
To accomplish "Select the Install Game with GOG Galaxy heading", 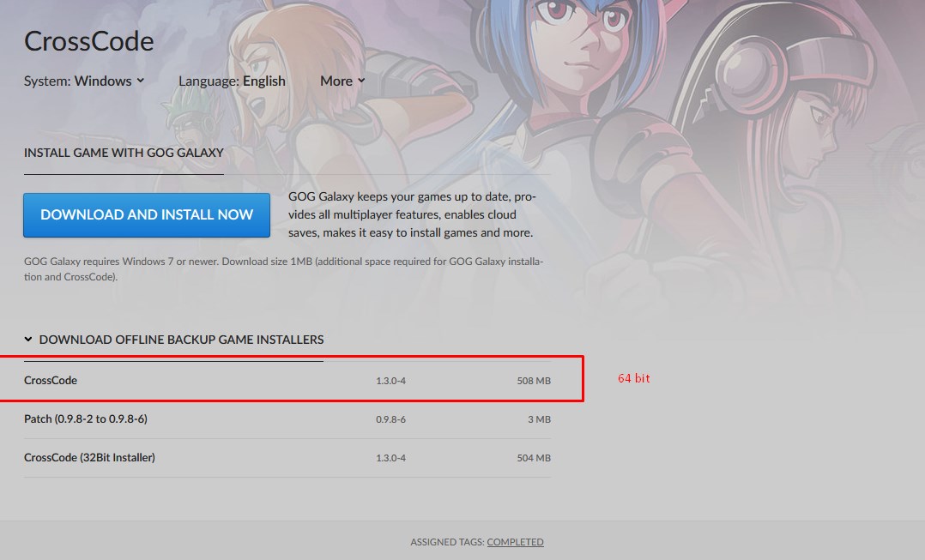I will pyautogui.click(x=124, y=153).
